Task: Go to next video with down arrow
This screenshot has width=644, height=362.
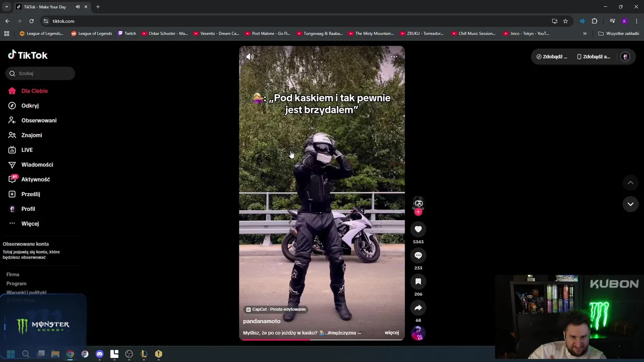Action: pyautogui.click(x=630, y=204)
